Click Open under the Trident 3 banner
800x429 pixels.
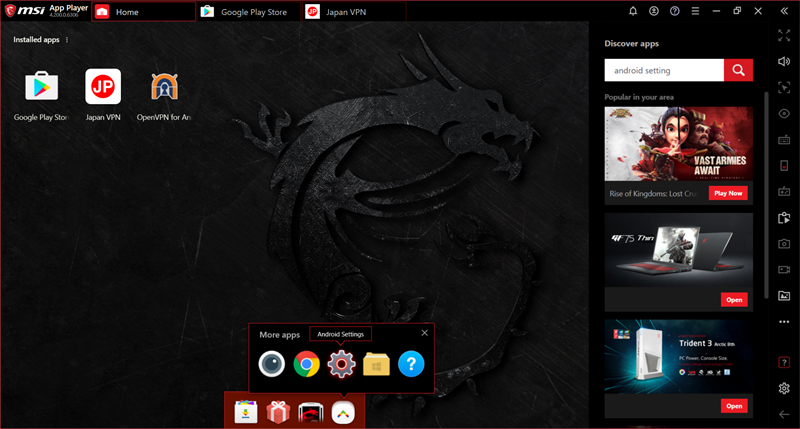[x=734, y=406]
